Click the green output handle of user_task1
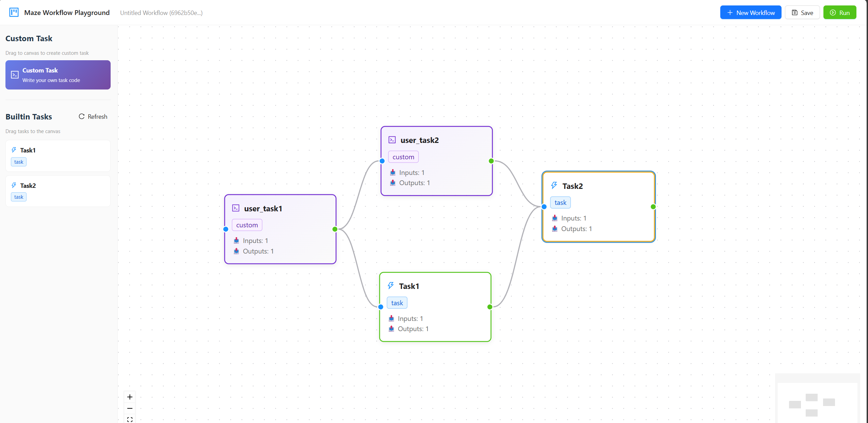The width and height of the screenshot is (868, 423). [335, 229]
